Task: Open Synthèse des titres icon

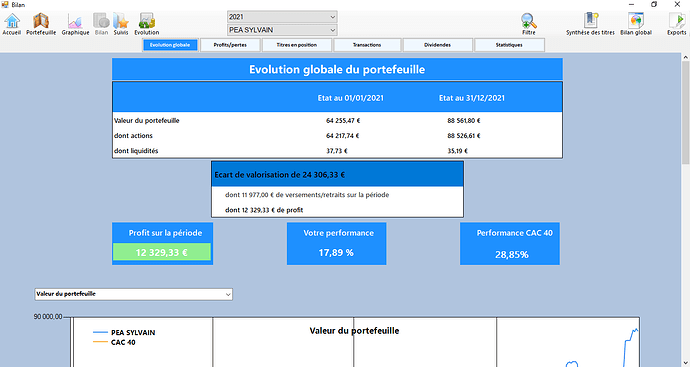Action: (590, 24)
